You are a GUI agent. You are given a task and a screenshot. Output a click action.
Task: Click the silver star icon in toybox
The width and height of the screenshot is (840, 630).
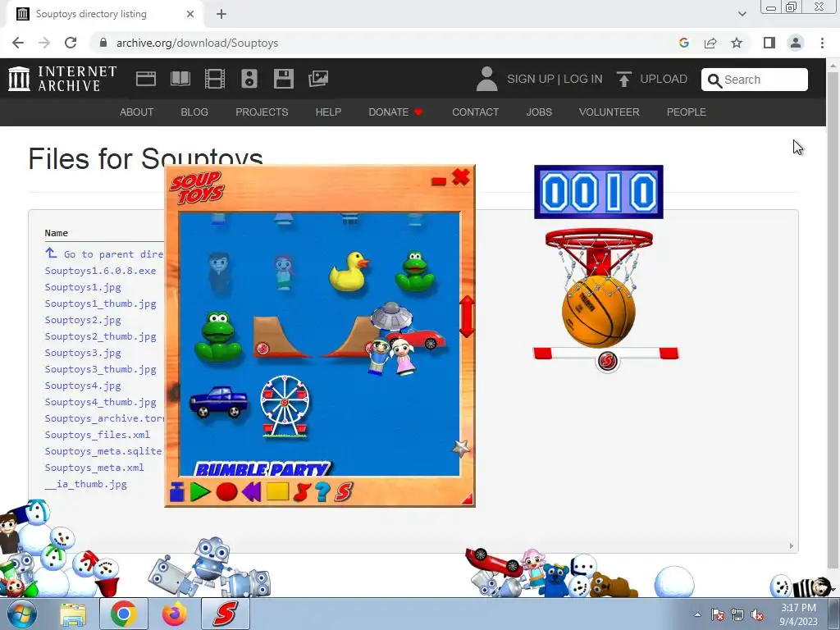pos(461,448)
